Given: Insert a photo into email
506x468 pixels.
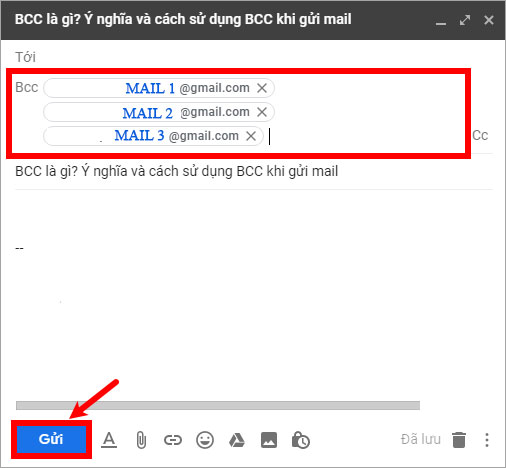Looking at the screenshot, I should click(x=269, y=440).
